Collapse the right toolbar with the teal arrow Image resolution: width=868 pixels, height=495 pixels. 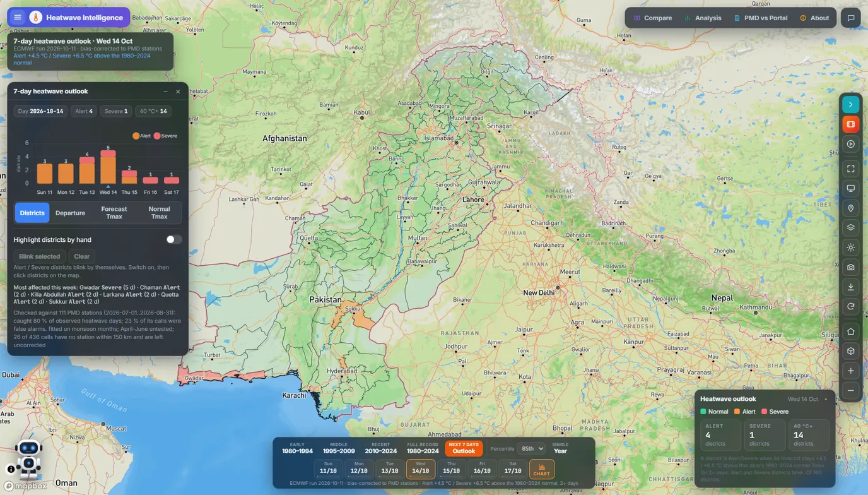(x=850, y=104)
